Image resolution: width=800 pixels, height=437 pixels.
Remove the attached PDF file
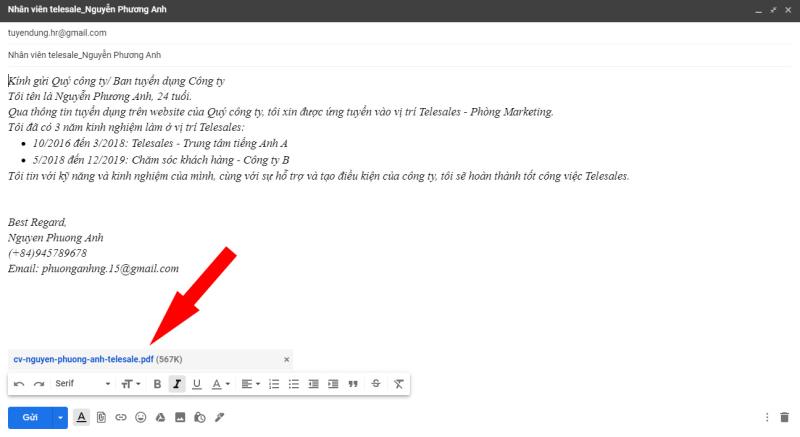(x=287, y=359)
